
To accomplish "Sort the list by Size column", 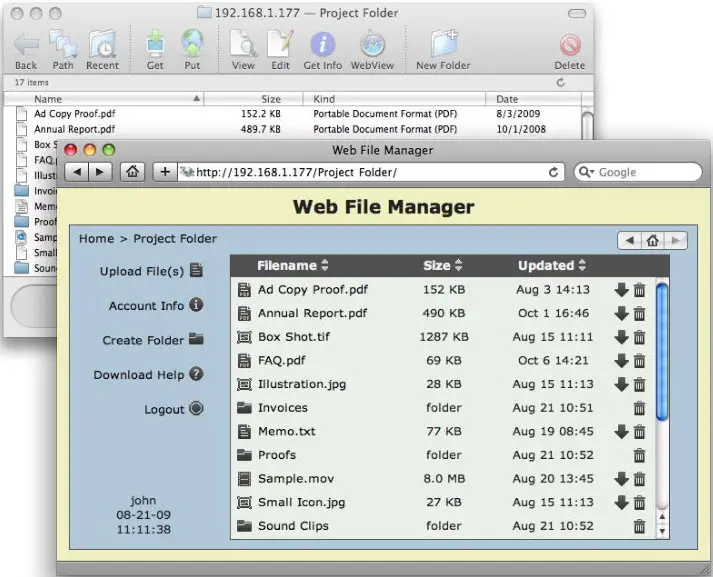I will (x=442, y=266).
